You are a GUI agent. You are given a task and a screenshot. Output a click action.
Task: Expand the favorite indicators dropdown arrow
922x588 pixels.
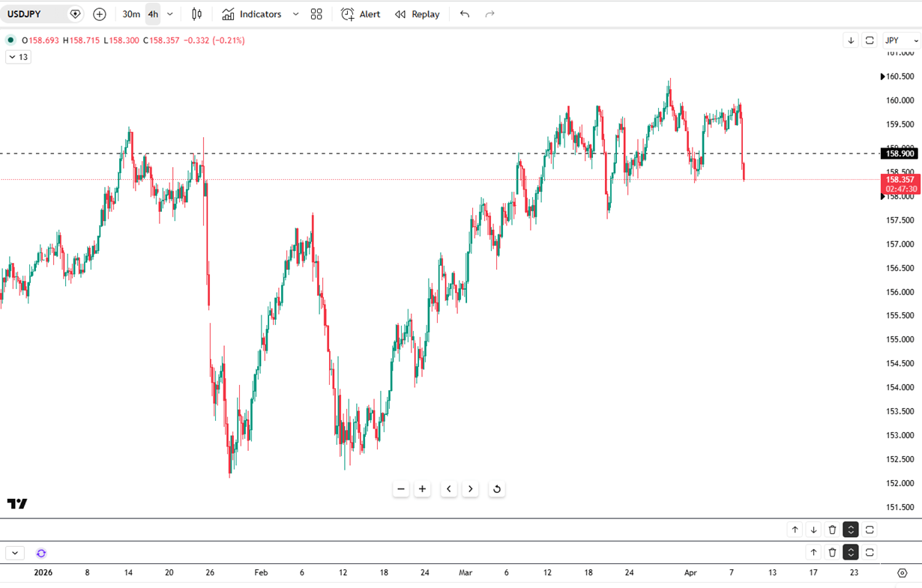(x=295, y=14)
